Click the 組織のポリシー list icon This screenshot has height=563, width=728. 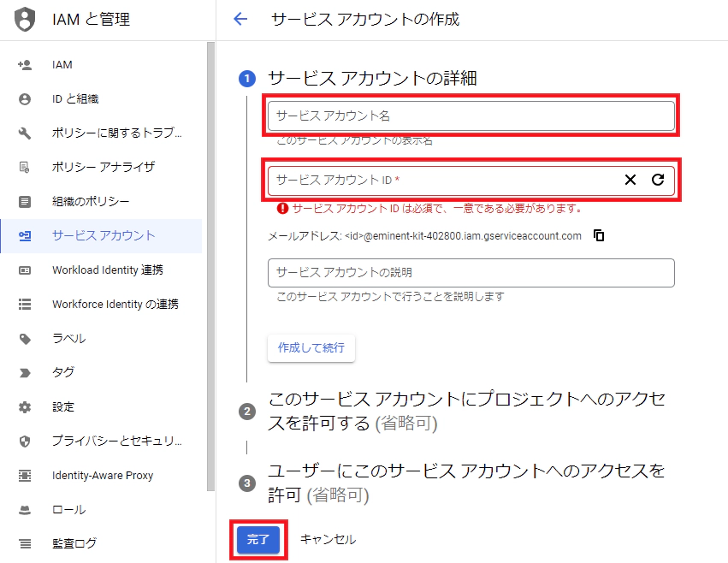(x=25, y=202)
